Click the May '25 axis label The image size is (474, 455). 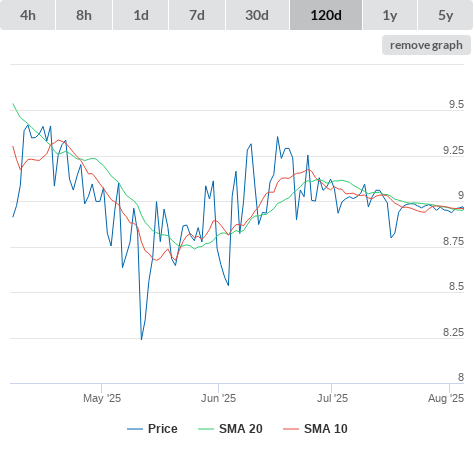[x=102, y=398]
